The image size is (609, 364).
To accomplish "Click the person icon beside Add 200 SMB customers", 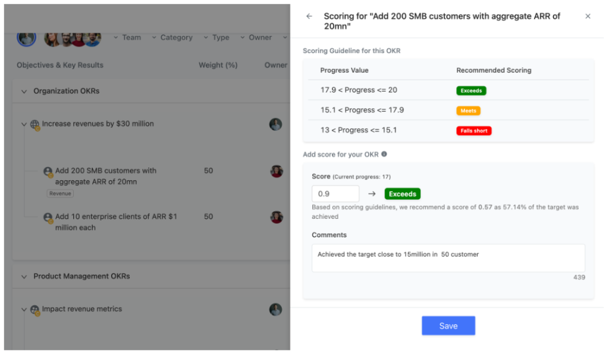I will (48, 172).
